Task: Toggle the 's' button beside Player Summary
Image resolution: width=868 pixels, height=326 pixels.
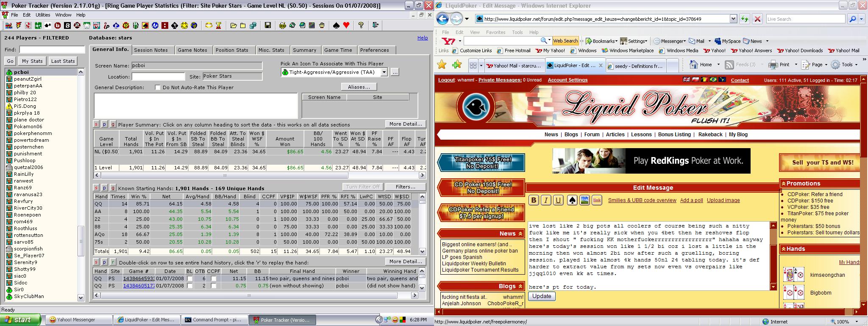Action: coord(96,124)
